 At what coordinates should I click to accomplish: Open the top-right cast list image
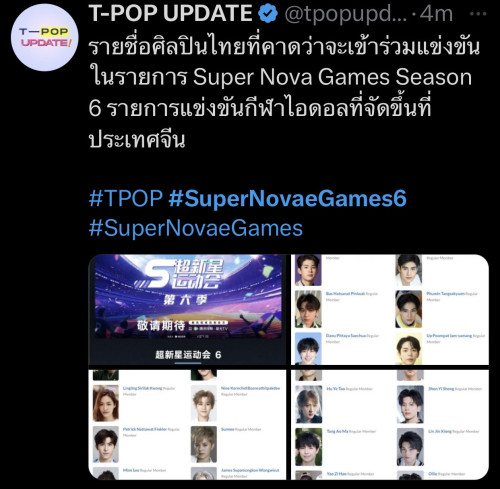coord(390,309)
